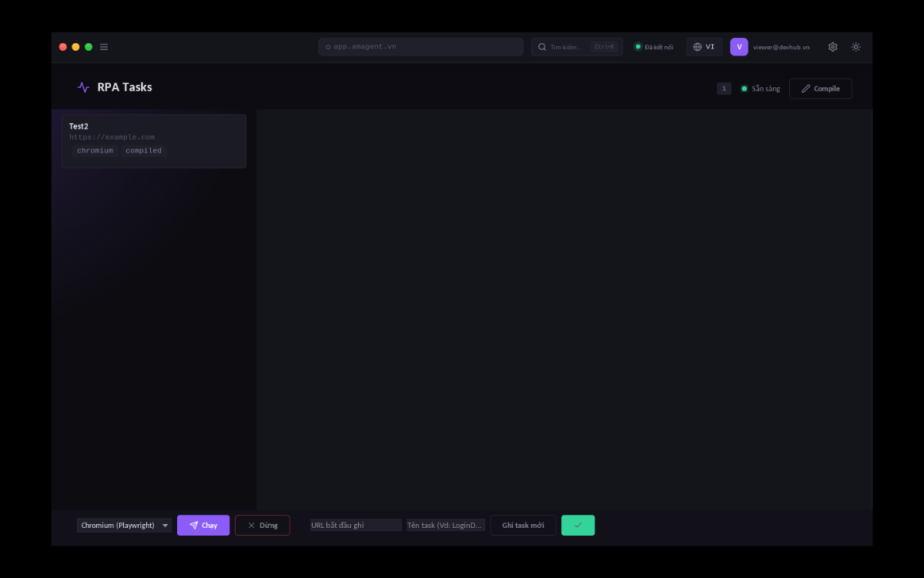The image size is (924, 578).
Task: Toggle the light/dark theme sun icon
Action: pyautogui.click(x=855, y=47)
